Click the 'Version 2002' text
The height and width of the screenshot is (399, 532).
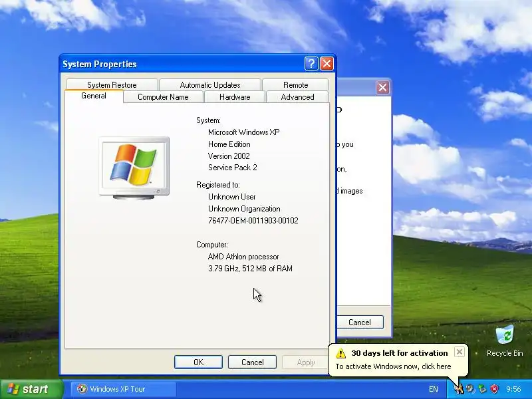point(229,156)
